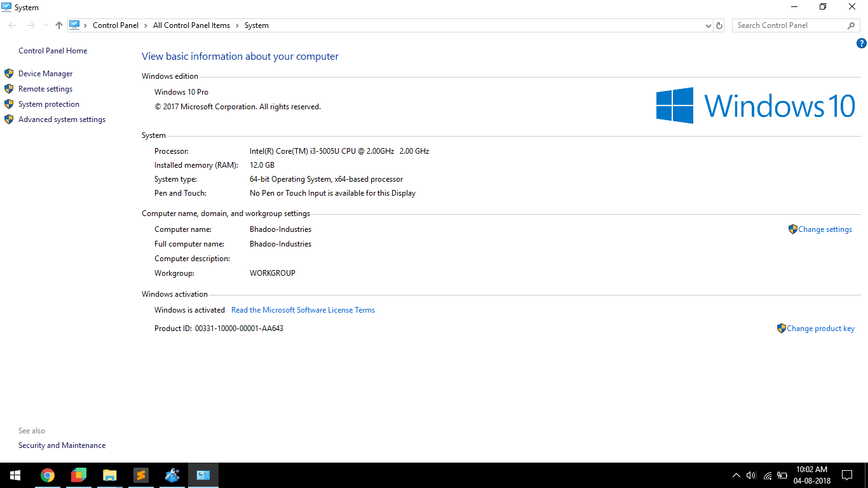Image resolution: width=868 pixels, height=488 pixels.
Task: Open the taskbar clock showing 10:02 AM
Action: click(x=811, y=475)
